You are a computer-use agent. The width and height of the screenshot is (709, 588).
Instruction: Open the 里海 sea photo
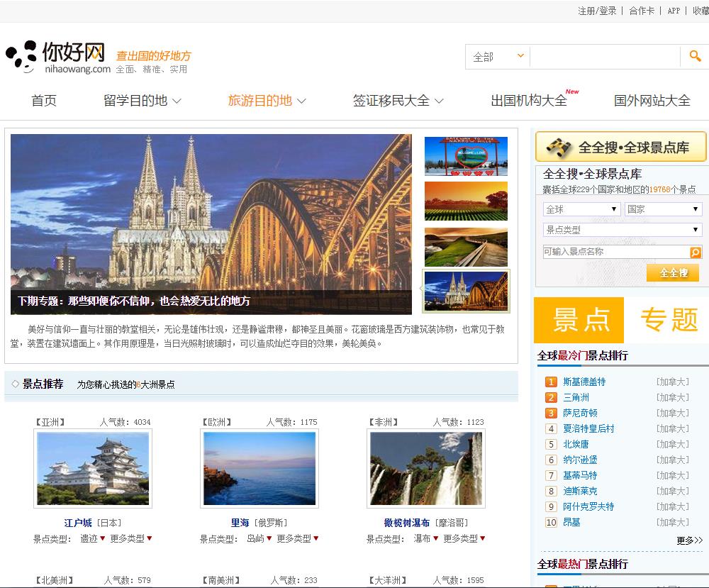pos(259,468)
